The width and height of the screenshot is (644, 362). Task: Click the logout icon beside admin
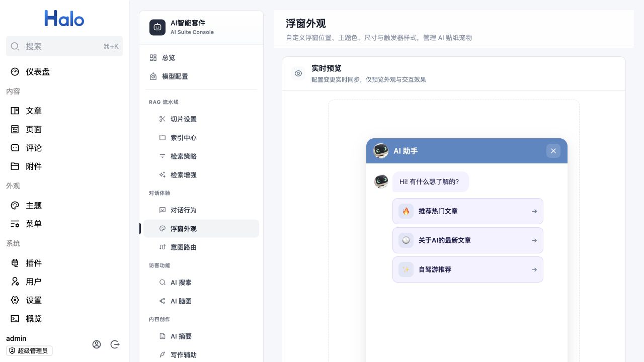pos(115,344)
